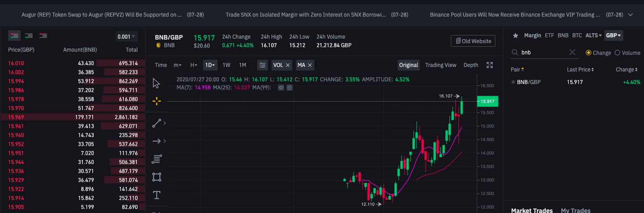The width and height of the screenshot is (644, 213).
Task: Select the arrow ray drawing tool
Action: pos(157,141)
